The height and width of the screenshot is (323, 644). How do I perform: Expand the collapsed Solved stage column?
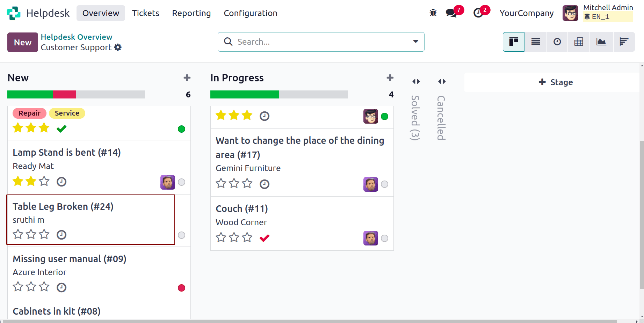[416, 81]
